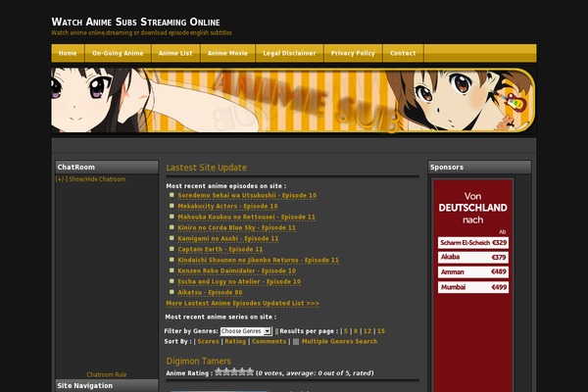
Task: Click the Sponsors panel header
Action: click(479, 168)
